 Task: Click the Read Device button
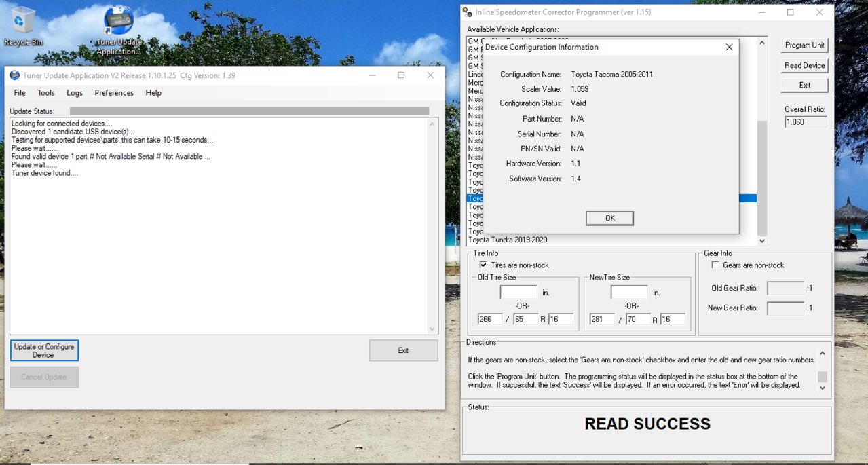click(x=804, y=66)
